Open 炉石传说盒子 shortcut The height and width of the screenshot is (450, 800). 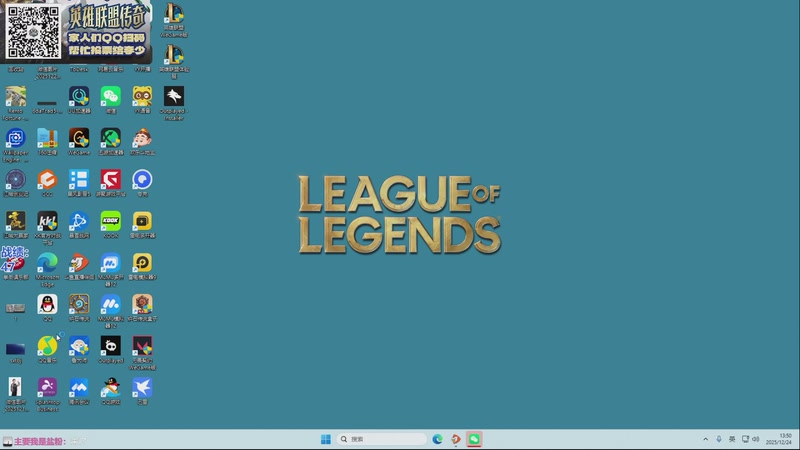pos(142,305)
